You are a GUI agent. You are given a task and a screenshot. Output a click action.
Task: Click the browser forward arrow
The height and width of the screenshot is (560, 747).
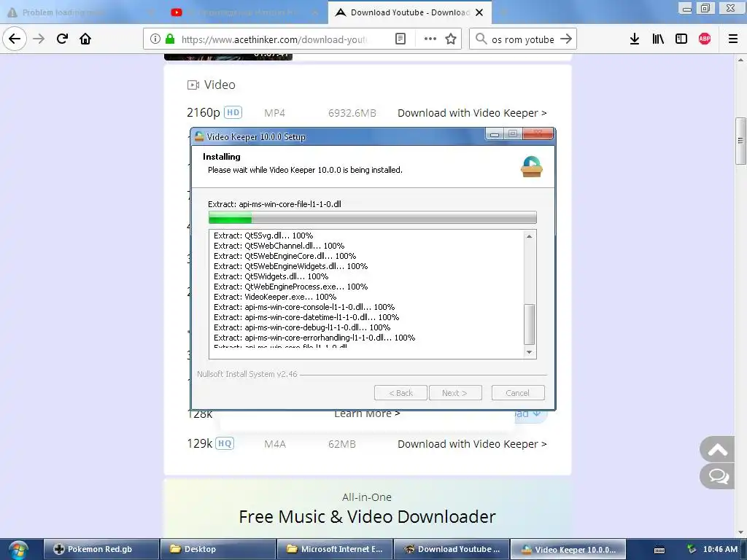tap(39, 39)
